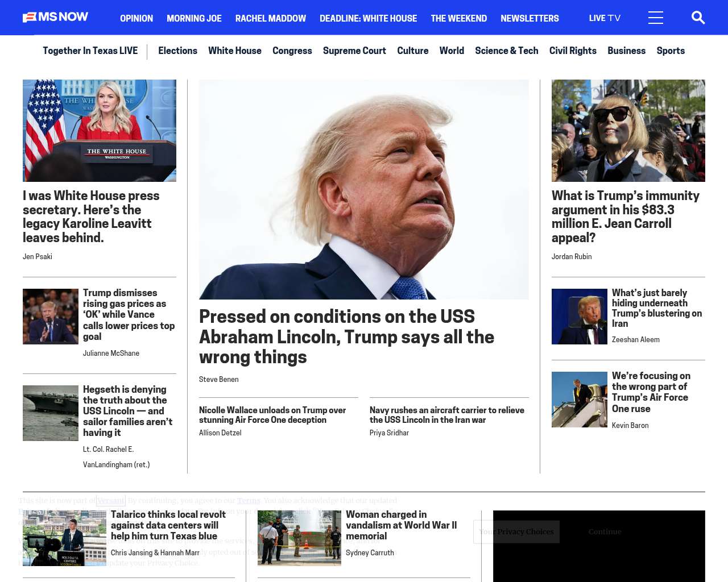728x582 pixels.
Task: Open the large Trump lead photo
Action: pos(364,189)
